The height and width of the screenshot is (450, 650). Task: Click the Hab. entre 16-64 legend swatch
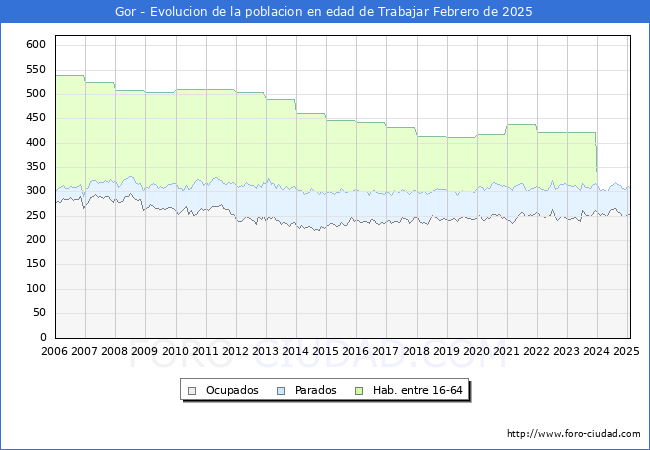(359, 391)
